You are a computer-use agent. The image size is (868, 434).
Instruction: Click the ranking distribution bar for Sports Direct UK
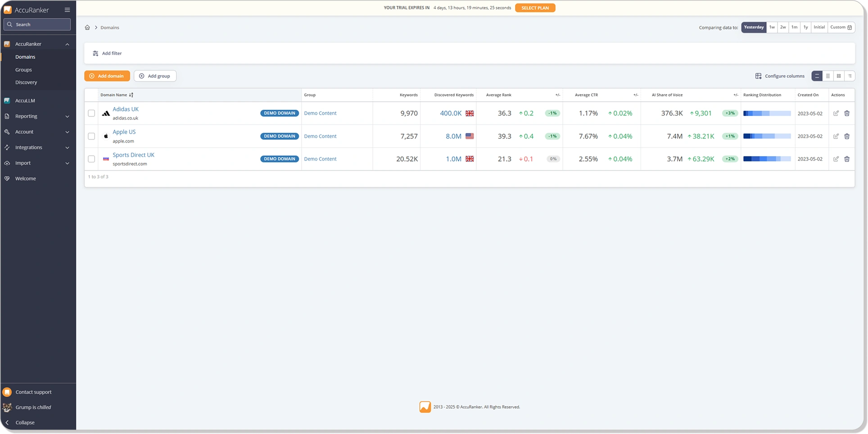click(767, 159)
